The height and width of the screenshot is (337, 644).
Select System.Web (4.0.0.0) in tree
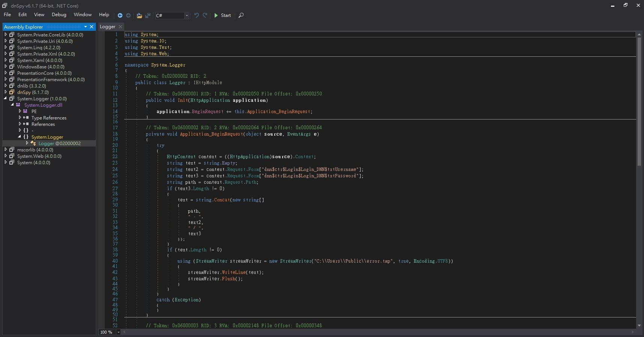coord(39,156)
